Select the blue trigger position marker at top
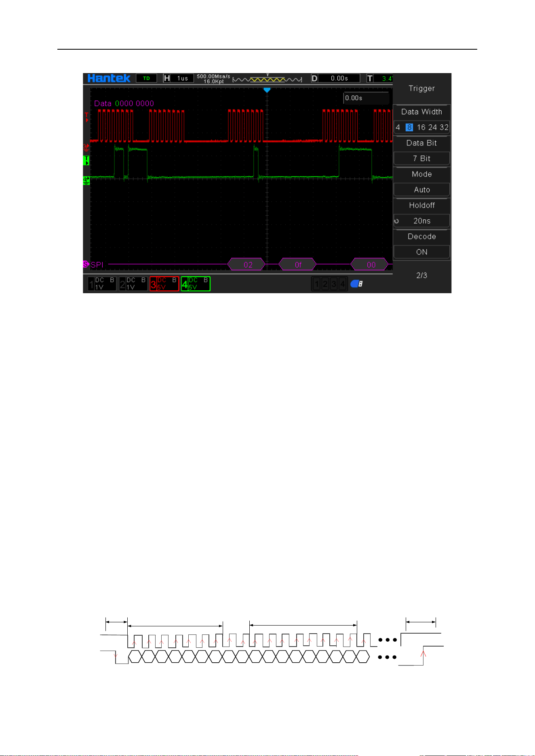 [x=267, y=90]
